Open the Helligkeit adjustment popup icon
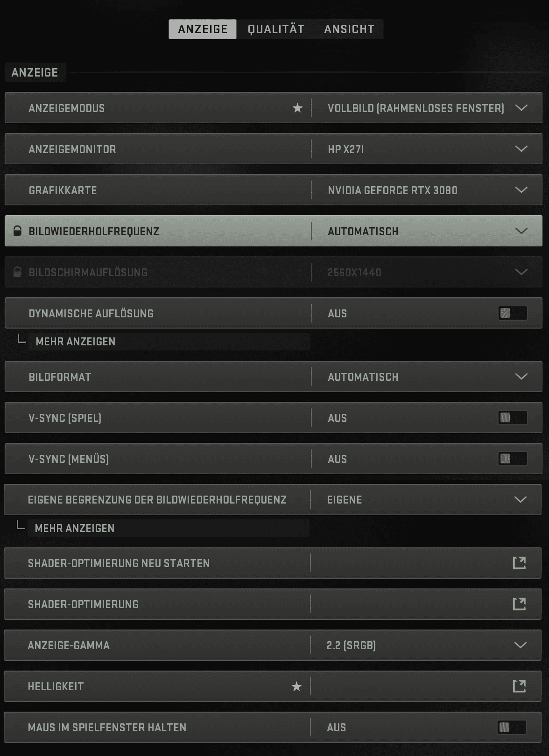Image resolution: width=549 pixels, height=756 pixels. 519,686
